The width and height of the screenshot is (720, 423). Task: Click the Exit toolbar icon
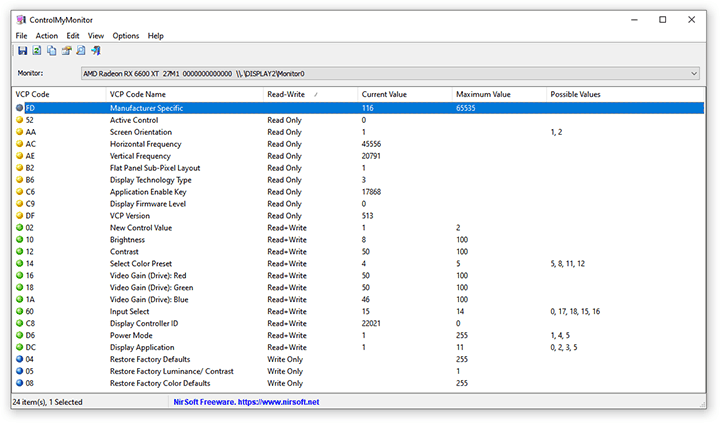tap(95, 51)
